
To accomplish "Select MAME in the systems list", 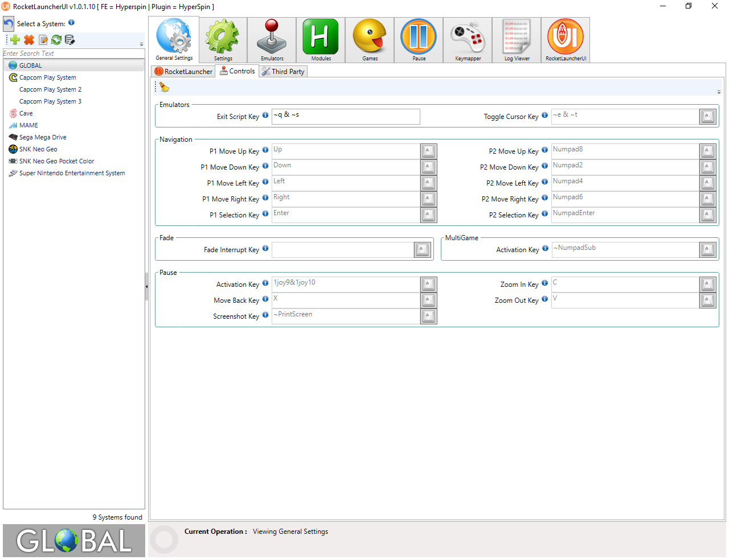I will click(28, 125).
